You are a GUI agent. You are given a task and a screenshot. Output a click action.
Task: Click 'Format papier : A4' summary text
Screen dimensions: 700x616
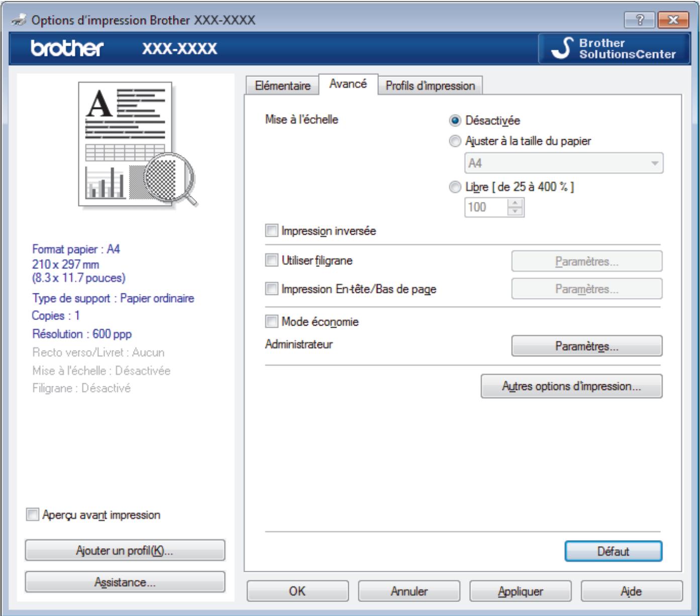(76, 249)
